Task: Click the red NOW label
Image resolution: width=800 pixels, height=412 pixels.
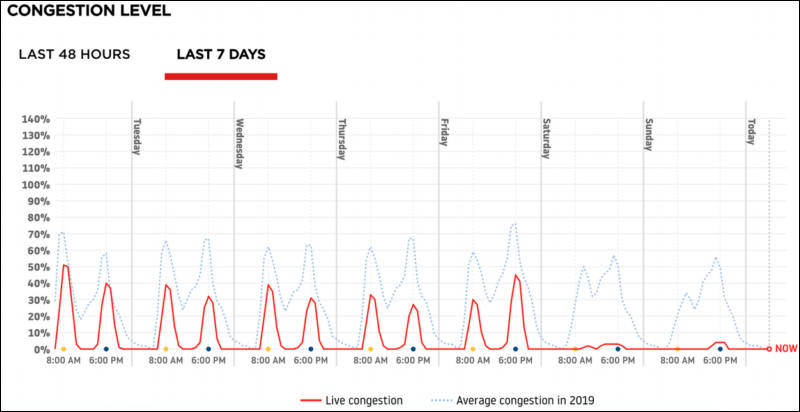Action: coord(786,349)
